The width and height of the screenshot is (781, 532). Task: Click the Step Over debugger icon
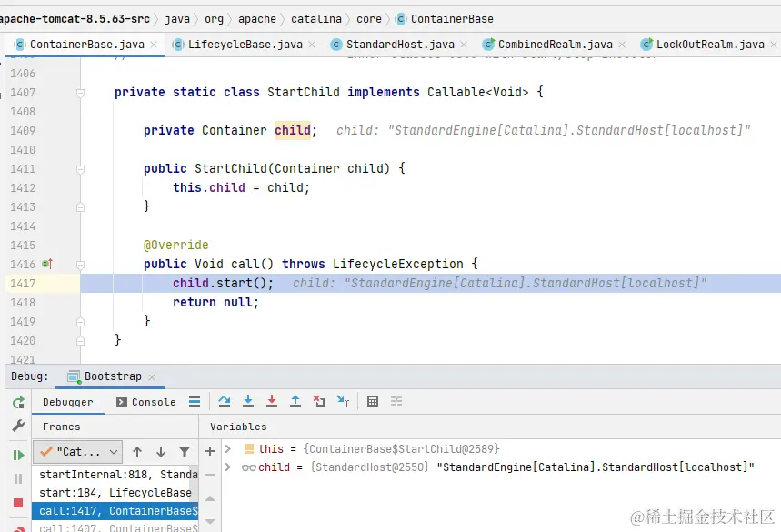click(225, 401)
